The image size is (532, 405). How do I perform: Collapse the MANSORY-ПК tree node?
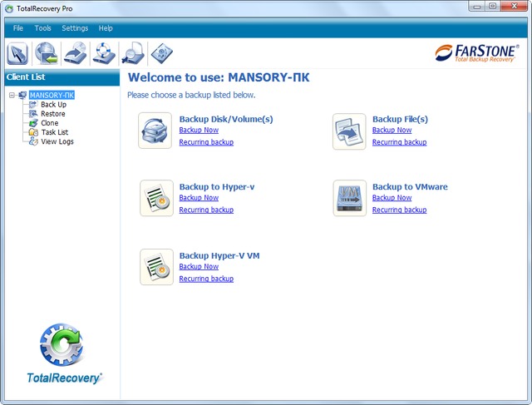point(12,96)
